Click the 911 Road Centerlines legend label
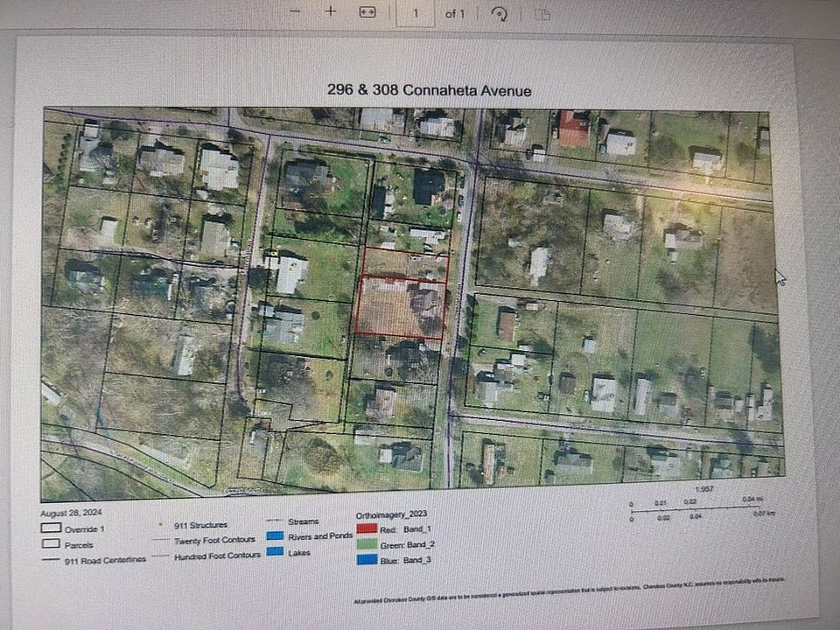This screenshot has height=630, width=840. click(x=105, y=560)
